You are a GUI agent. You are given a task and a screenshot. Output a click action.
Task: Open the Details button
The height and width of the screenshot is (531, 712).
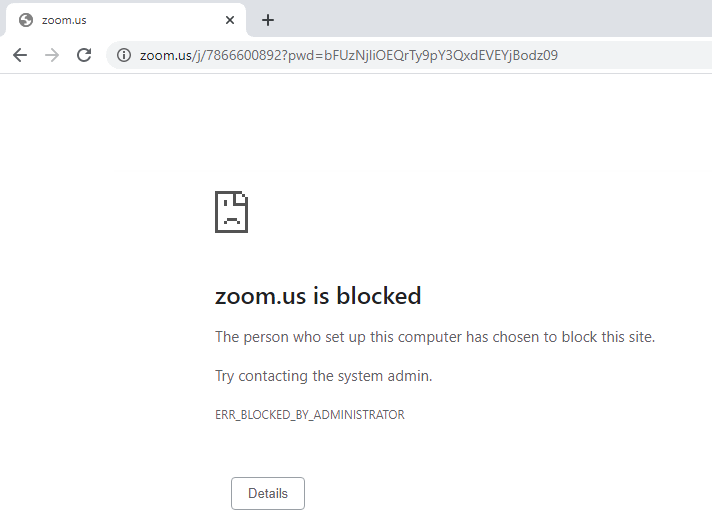pyautogui.click(x=268, y=493)
